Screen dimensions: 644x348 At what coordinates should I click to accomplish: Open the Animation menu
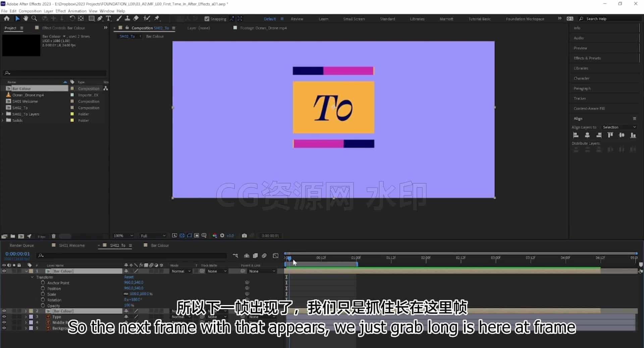tap(77, 11)
